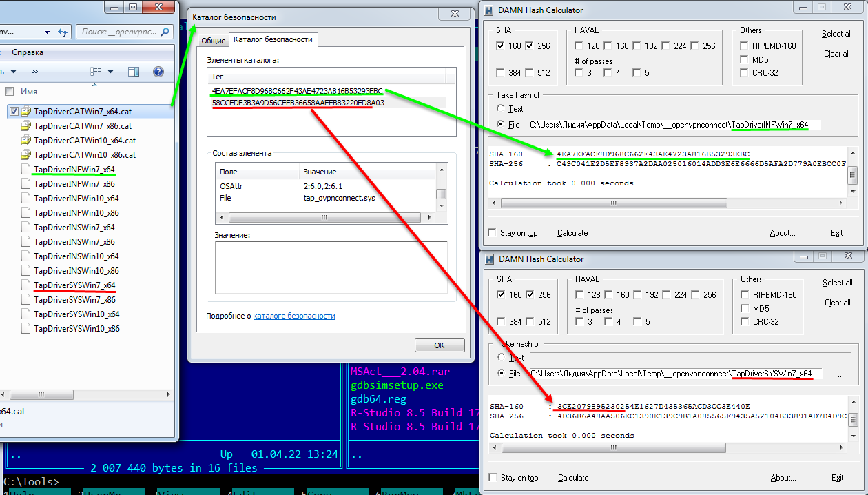Select MSAct___2.04.rar in the Far Manager panel
The image size is (868, 495).
pos(400,371)
